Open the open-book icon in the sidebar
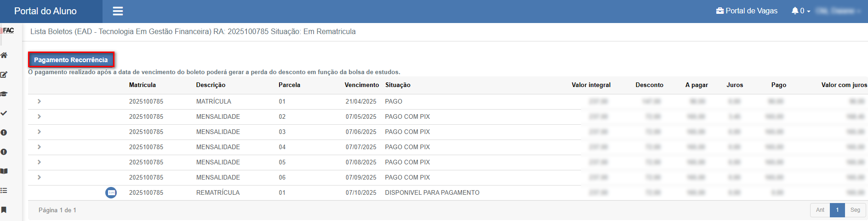This screenshot has width=868, height=221. pyautogui.click(x=4, y=171)
